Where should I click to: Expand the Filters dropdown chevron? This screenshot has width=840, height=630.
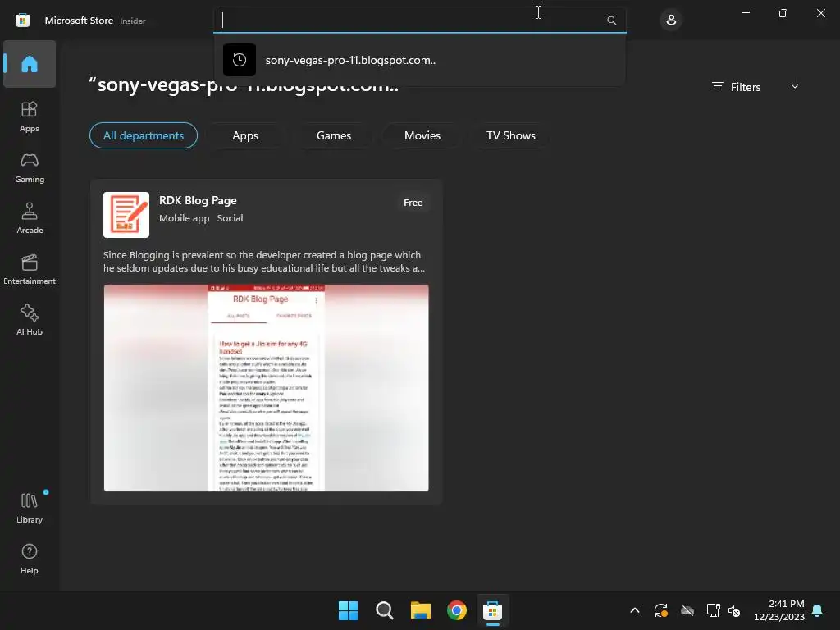click(x=795, y=86)
